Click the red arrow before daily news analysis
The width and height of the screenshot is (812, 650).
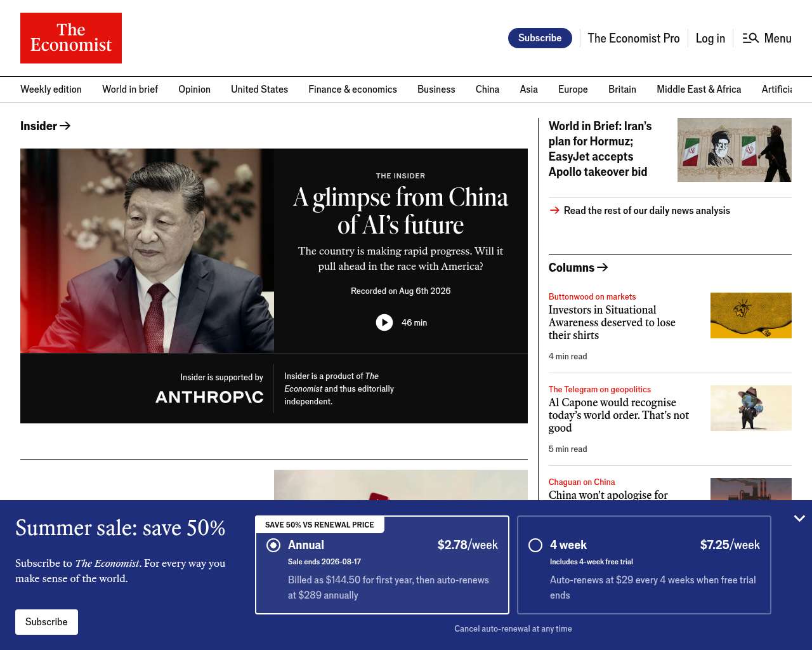pyautogui.click(x=554, y=210)
